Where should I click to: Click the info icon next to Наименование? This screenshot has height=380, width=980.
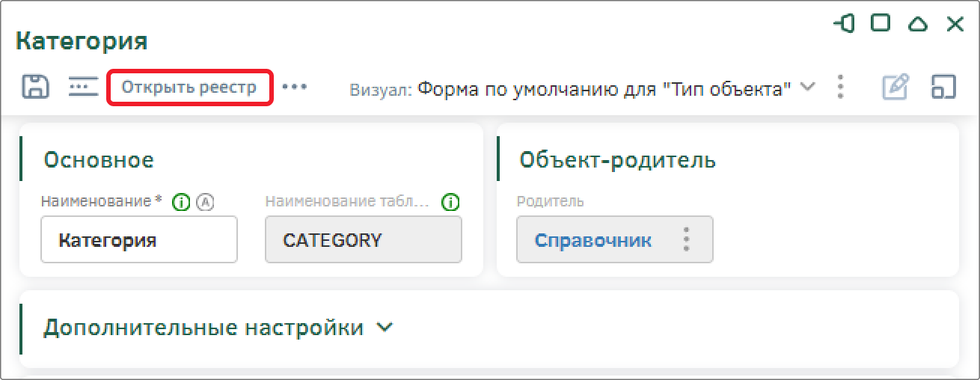click(x=180, y=202)
